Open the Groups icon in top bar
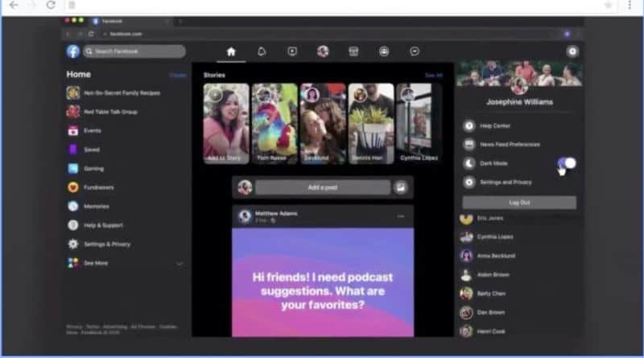Viewport: 644px width, 358px height. (x=384, y=51)
